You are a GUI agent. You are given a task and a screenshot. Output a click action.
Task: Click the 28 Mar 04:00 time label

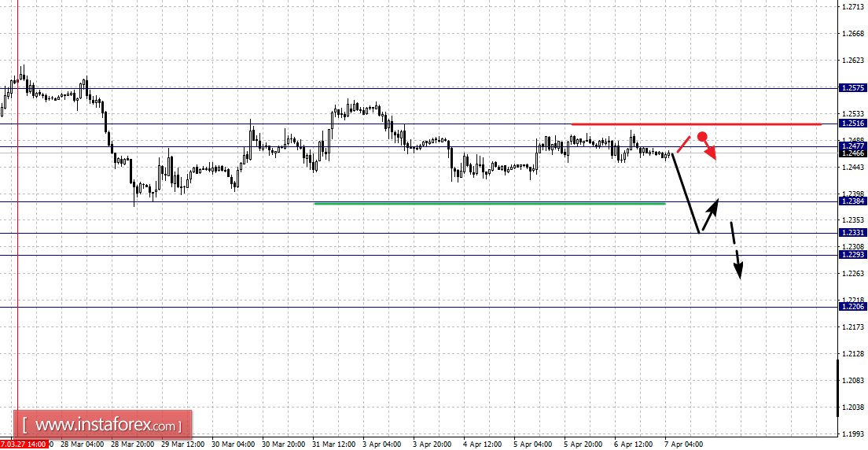point(83,444)
